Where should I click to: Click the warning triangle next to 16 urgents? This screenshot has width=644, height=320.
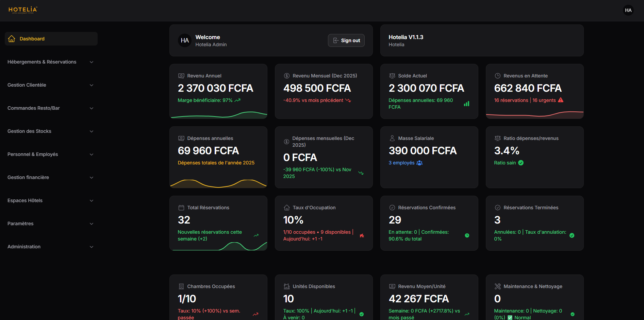561,100
